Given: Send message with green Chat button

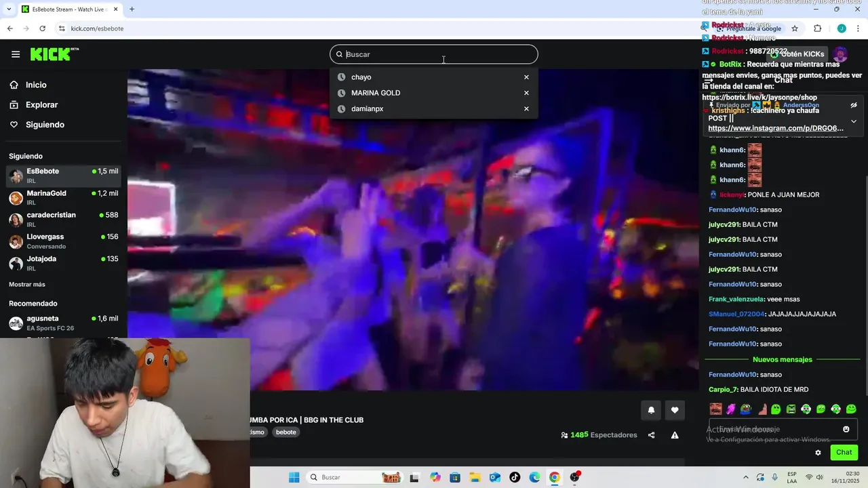Looking at the screenshot, I should (844, 452).
